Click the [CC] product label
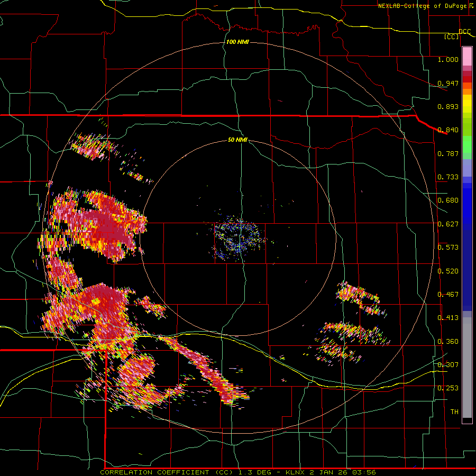Screen dimensions: 476x476 [x=452, y=36]
